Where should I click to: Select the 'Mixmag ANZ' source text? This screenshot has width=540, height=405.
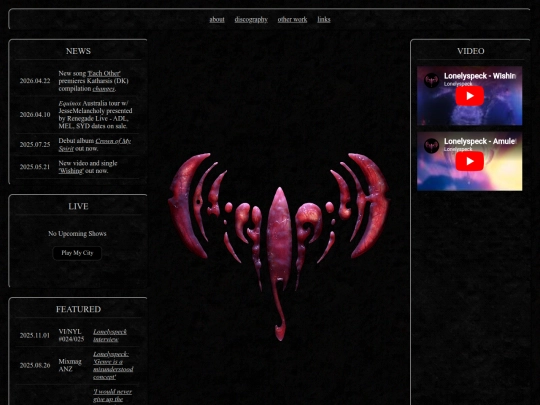pyautogui.click(x=70, y=365)
